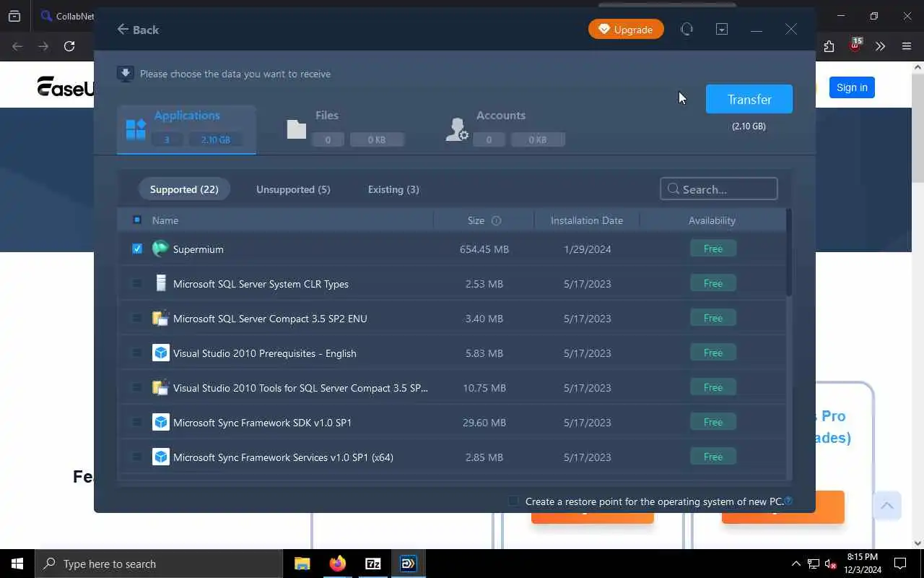Open File Explorer from the taskbar
924x578 pixels.
pos(302,564)
